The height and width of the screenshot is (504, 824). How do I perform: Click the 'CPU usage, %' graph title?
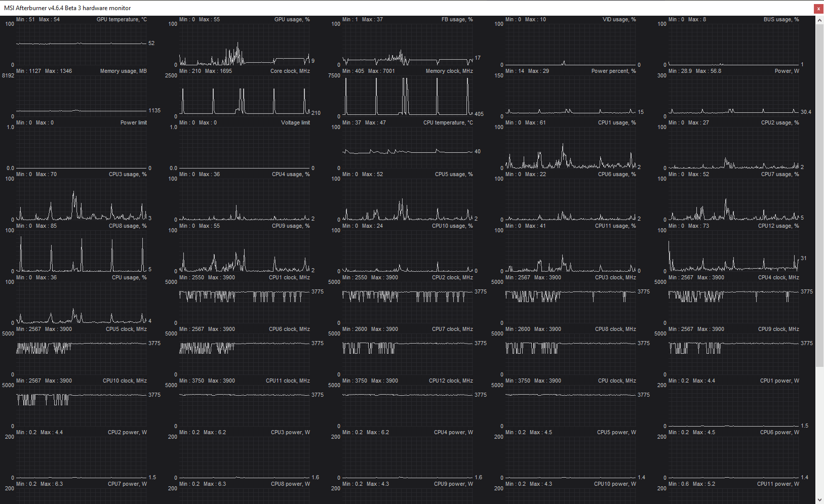[129, 277]
